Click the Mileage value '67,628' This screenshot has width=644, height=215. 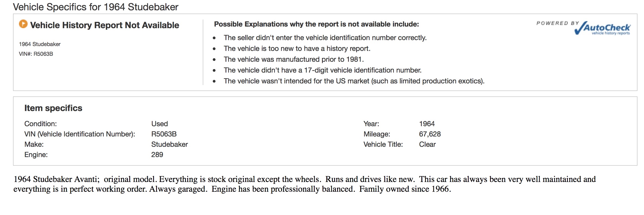tap(430, 134)
